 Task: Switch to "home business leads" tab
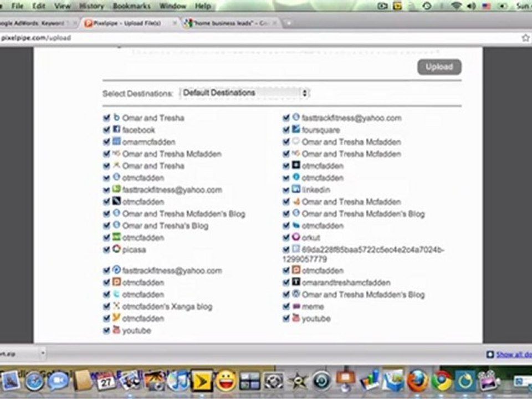(231, 23)
